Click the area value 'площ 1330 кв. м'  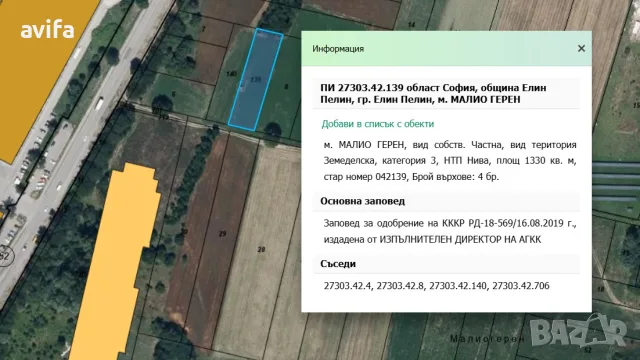[x=536, y=160]
